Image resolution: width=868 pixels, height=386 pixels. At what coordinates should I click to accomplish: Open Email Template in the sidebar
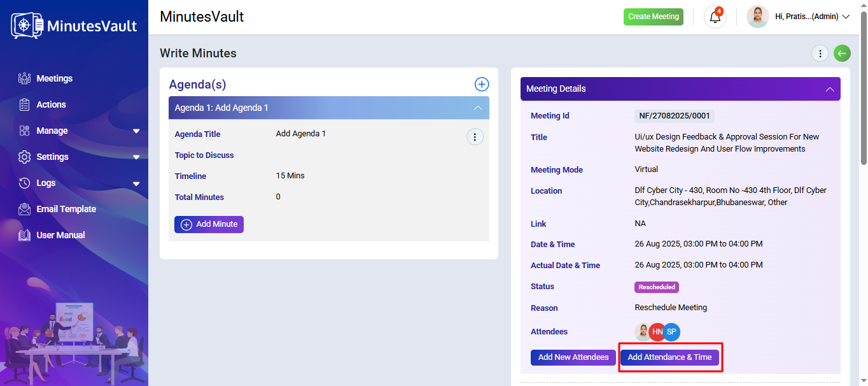point(66,209)
